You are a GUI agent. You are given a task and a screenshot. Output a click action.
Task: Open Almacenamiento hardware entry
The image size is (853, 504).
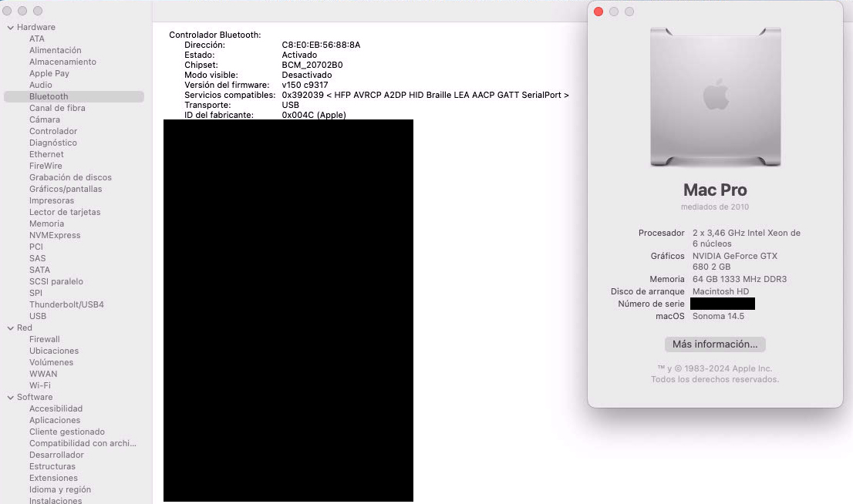click(62, 62)
